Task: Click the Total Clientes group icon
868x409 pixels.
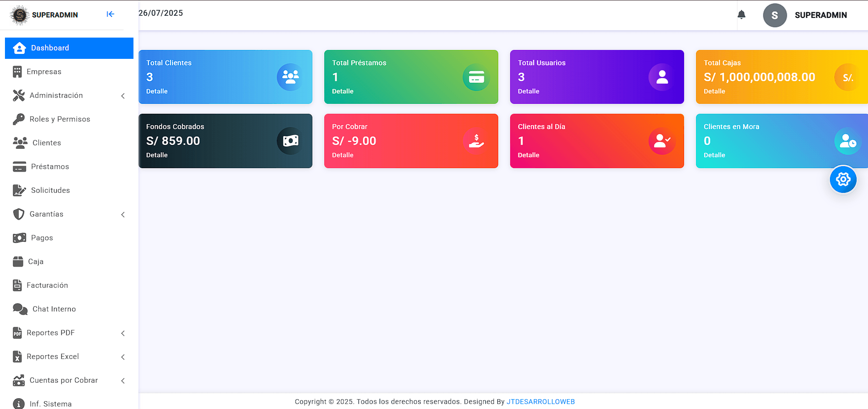Action: (x=290, y=77)
